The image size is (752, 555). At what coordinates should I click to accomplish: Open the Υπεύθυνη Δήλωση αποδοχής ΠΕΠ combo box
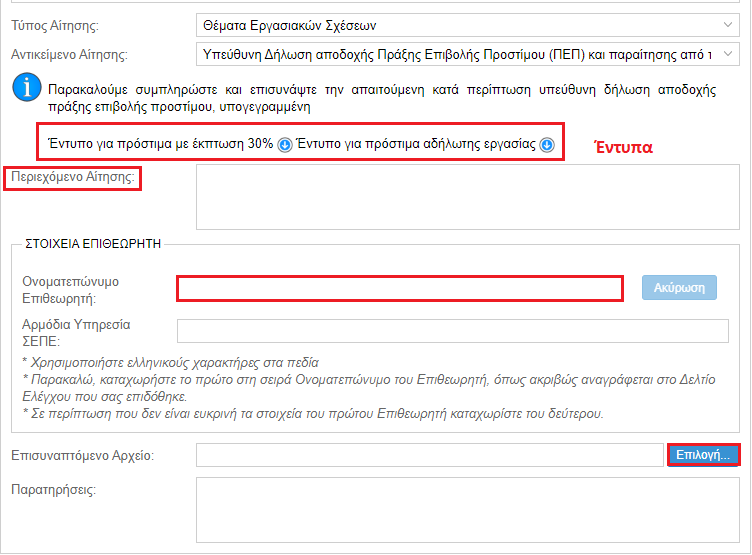pos(468,54)
